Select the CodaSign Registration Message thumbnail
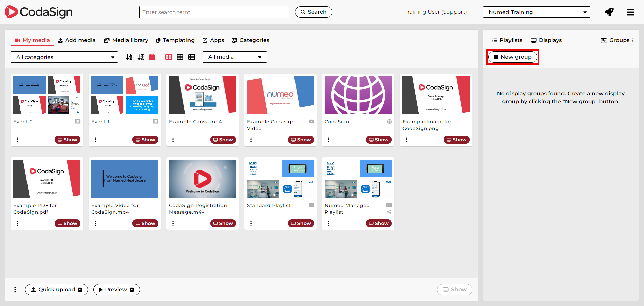Viewport: 644px width, 306px height. 203,179
